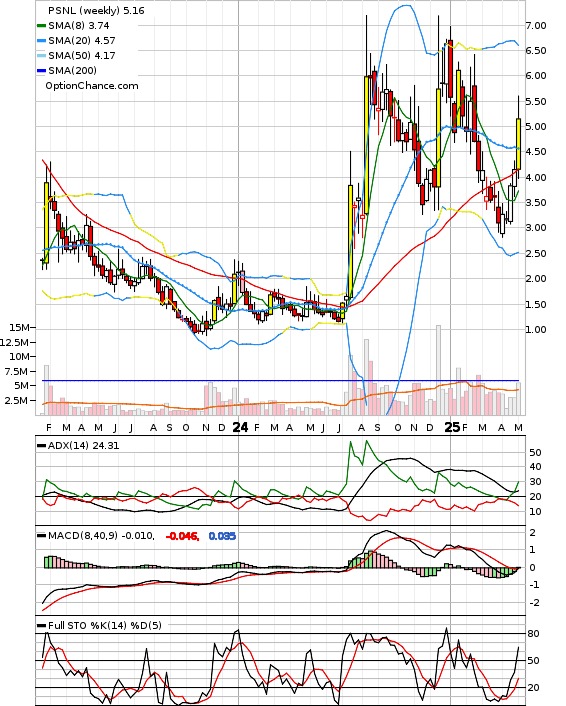Click the latest yellow weekly candlestick

[518, 144]
